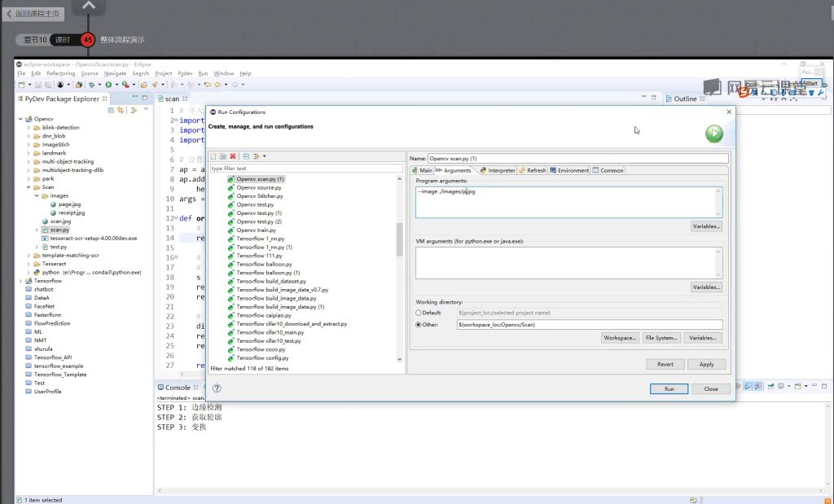This screenshot has height=504, width=834.
Task: Open the Run toolbar dropdown arrow
Action: tap(116, 85)
